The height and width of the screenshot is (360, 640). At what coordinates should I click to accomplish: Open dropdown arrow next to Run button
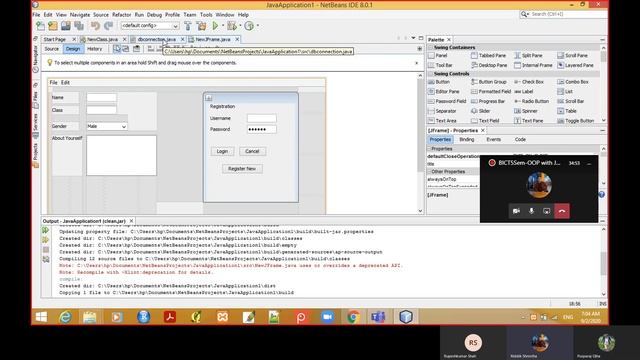(x=223, y=26)
